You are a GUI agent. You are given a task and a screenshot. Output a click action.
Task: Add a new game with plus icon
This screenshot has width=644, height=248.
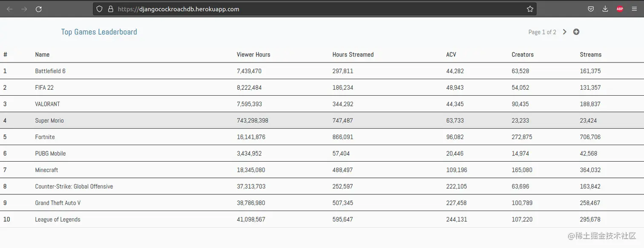tap(576, 32)
